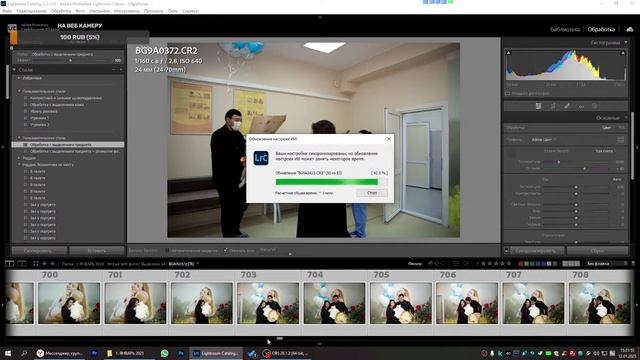Screen dimensions: 640x360
Task: Collapse the Гистограмма panel
Action: point(626,42)
